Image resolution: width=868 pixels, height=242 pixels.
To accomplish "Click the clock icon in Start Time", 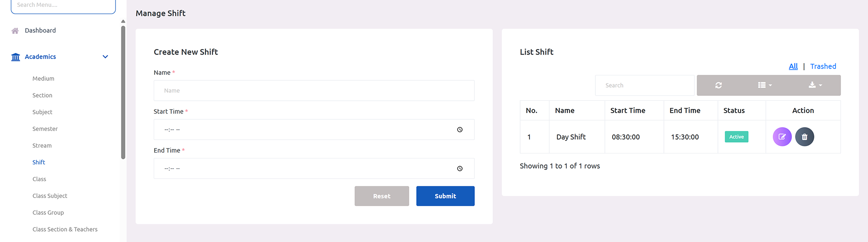I will (460, 130).
